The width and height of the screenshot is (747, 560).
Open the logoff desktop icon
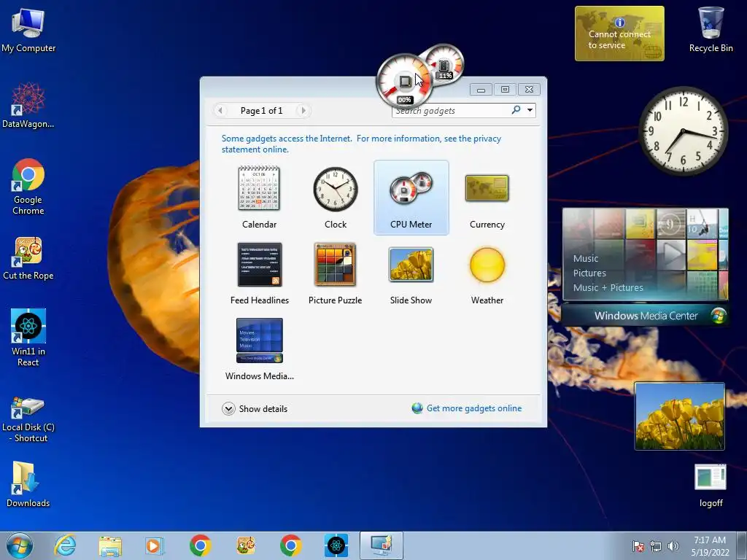[x=711, y=486]
